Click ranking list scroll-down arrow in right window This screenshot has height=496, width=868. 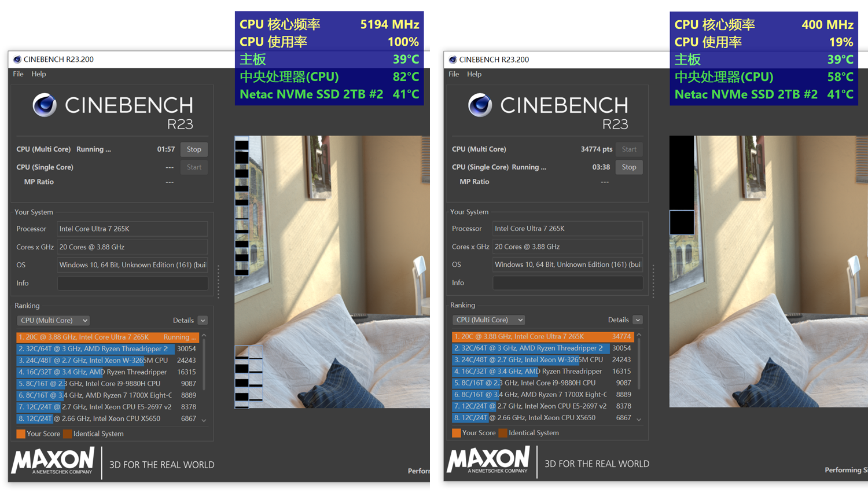[639, 420]
